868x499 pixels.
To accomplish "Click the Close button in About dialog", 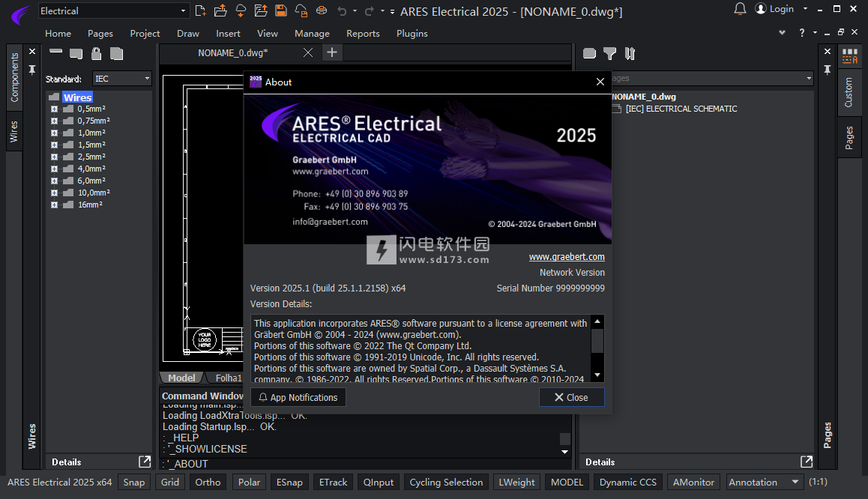I will tap(571, 397).
